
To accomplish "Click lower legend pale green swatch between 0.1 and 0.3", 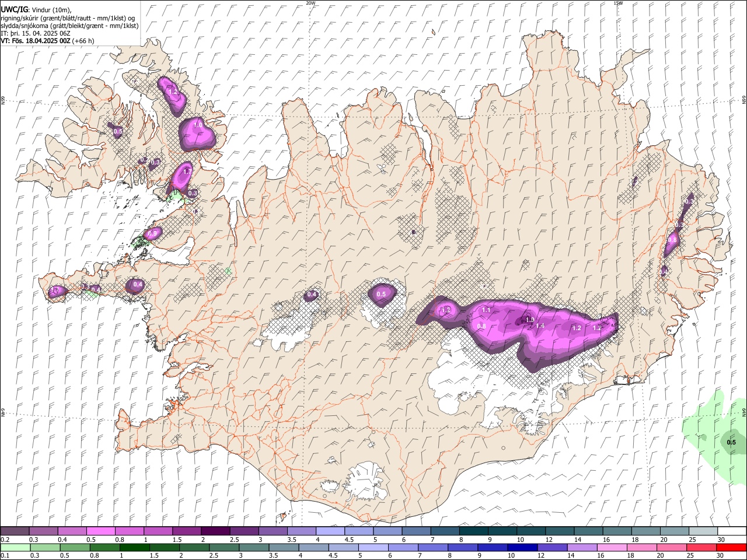I will pyautogui.click(x=15, y=547).
